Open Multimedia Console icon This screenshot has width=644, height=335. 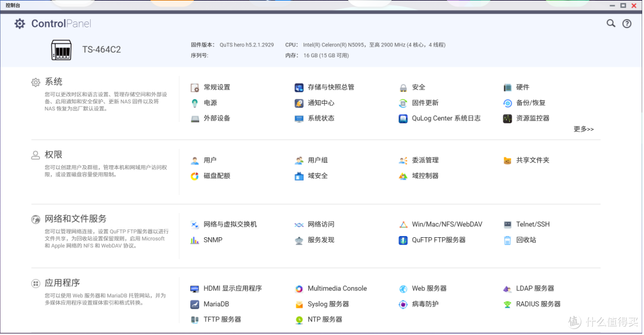pos(299,289)
